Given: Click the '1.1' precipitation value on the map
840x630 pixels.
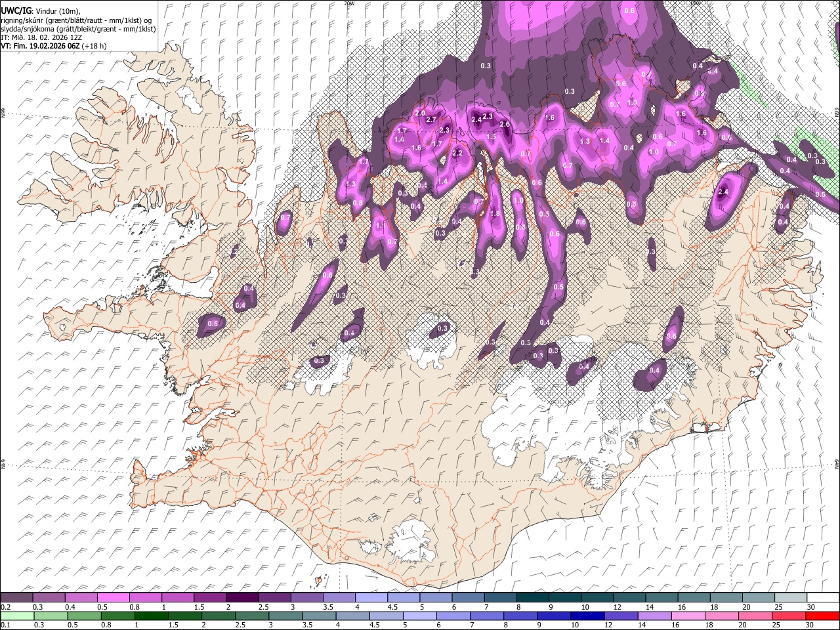Looking at the screenshot, I should click(x=380, y=226).
